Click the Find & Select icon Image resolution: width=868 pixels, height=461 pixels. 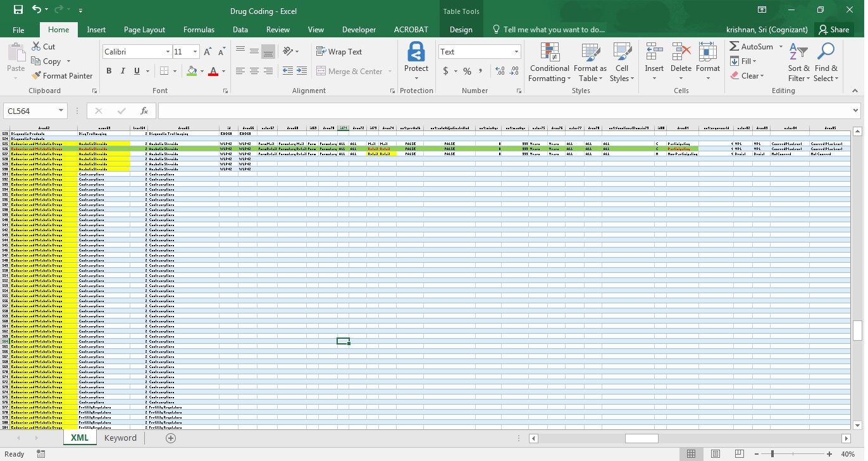(826, 62)
